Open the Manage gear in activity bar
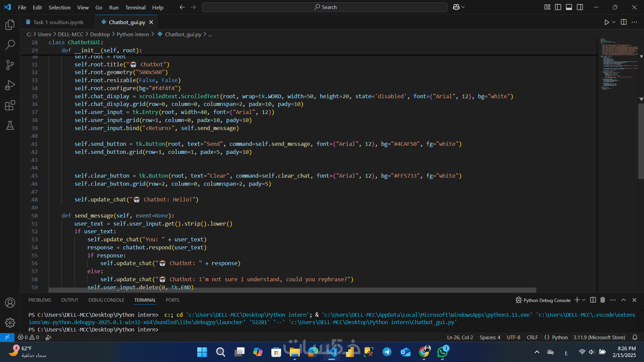Image resolution: width=644 pixels, height=362 pixels. pos(10,322)
